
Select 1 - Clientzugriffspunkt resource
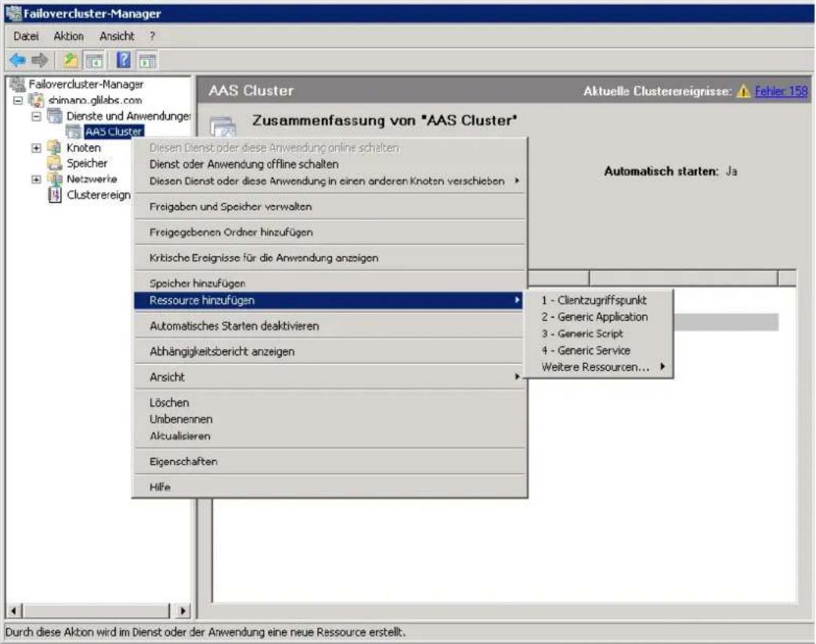[598, 300]
